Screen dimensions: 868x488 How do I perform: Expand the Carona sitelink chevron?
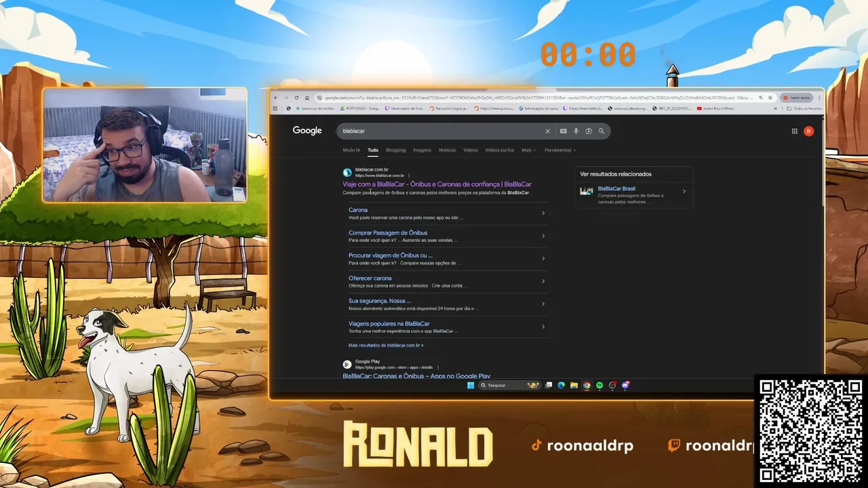point(543,213)
